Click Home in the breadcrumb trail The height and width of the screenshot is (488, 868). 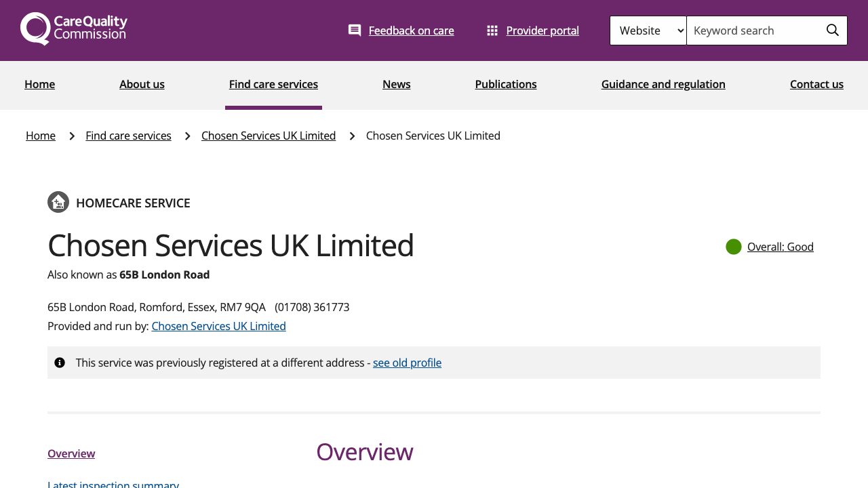[x=41, y=136]
